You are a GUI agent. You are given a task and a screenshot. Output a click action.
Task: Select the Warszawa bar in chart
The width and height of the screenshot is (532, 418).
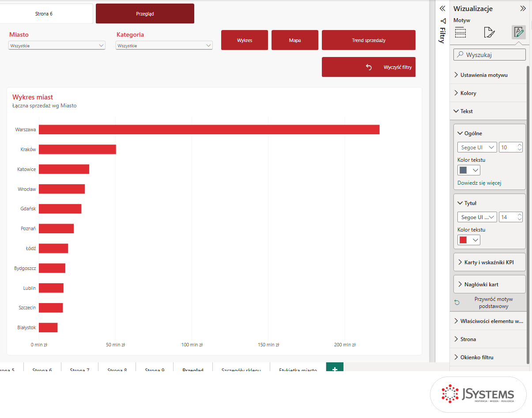tap(209, 129)
